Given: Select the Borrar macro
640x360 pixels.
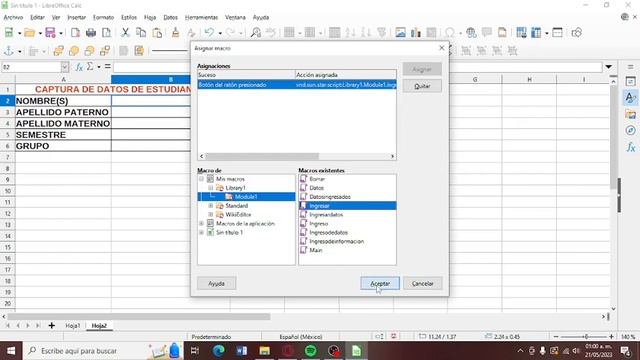Looking at the screenshot, I should (317, 179).
